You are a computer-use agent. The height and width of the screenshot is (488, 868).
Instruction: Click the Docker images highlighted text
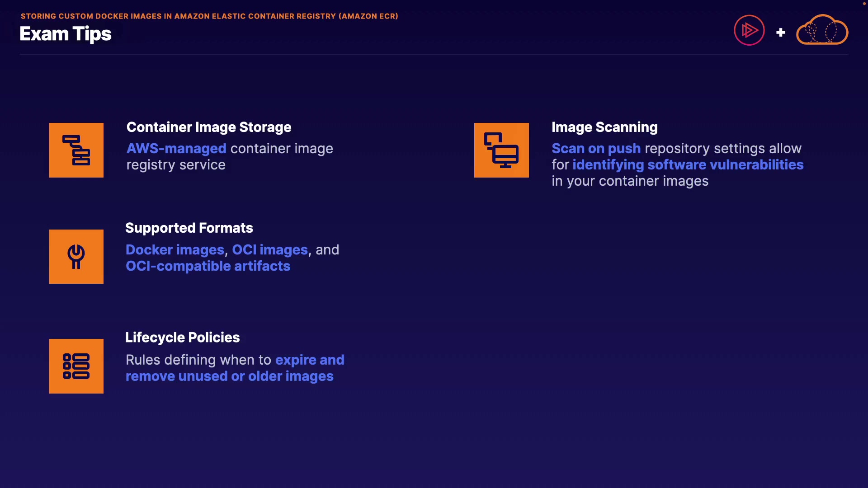pyautogui.click(x=175, y=250)
